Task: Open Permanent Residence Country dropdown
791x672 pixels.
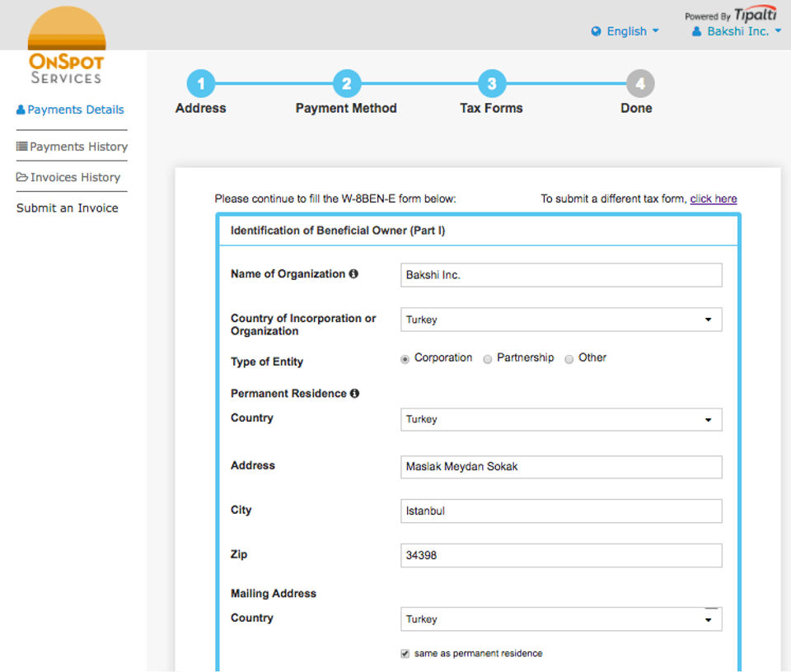Action: 561,419
